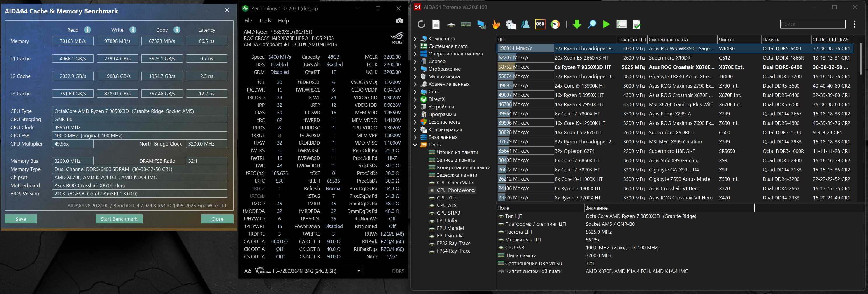Click the monitor-with-card icon in AIDA64 toolbar
The height and width of the screenshot is (294, 868).
[x=481, y=24]
